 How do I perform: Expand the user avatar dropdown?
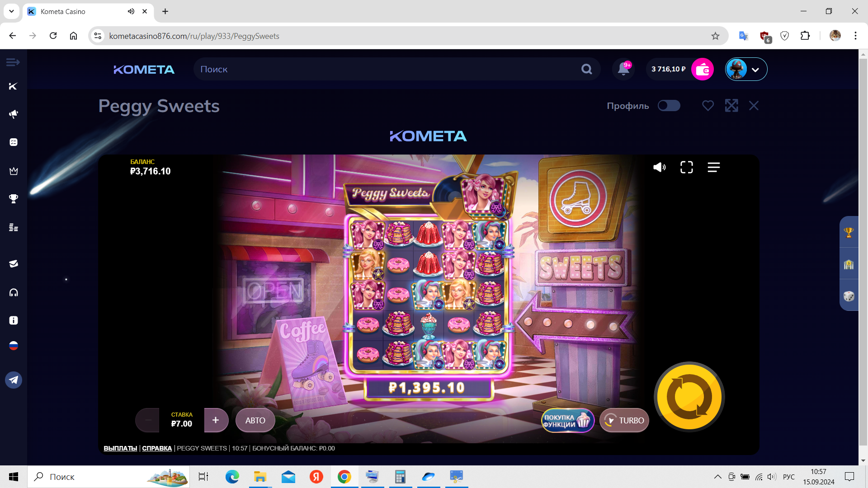[x=755, y=70]
